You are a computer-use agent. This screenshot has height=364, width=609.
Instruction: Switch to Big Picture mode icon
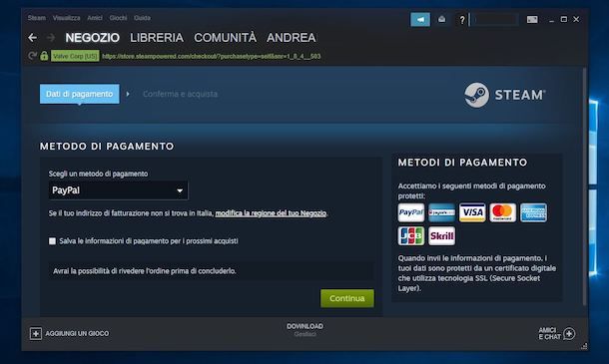coord(532,19)
